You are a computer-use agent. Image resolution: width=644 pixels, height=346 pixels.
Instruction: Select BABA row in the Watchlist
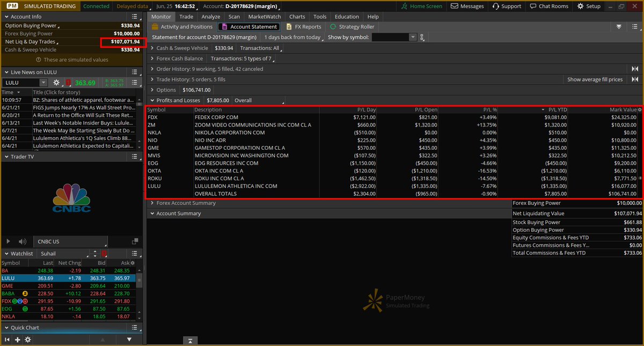point(68,293)
